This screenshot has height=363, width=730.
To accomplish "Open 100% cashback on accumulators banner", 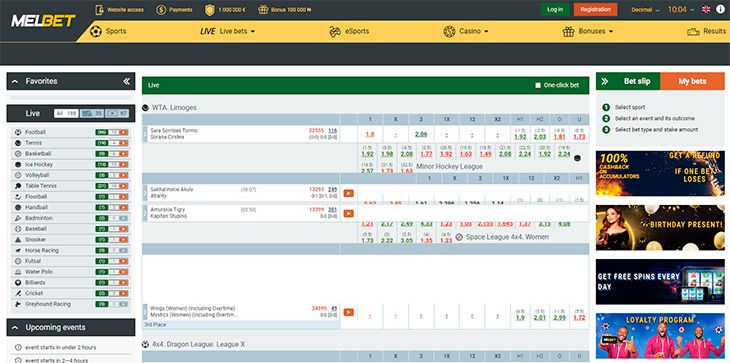I will click(x=660, y=173).
